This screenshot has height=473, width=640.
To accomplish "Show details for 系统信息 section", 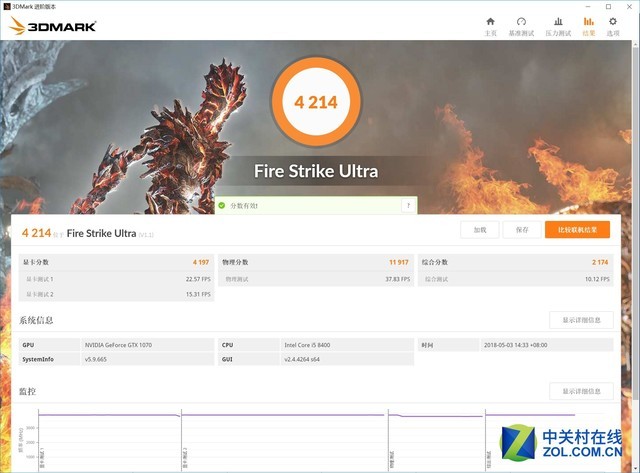I will point(581,320).
